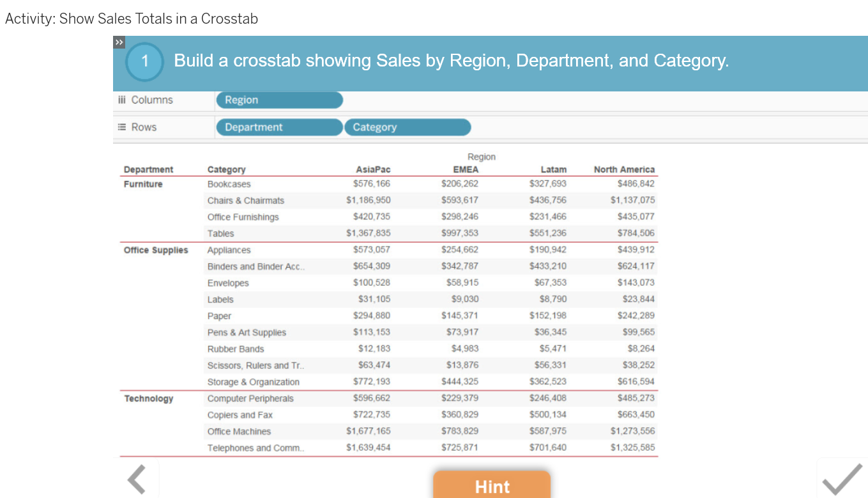Select the Region pill on Columns shelf
The width and height of the screenshot is (868, 498).
click(280, 100)
